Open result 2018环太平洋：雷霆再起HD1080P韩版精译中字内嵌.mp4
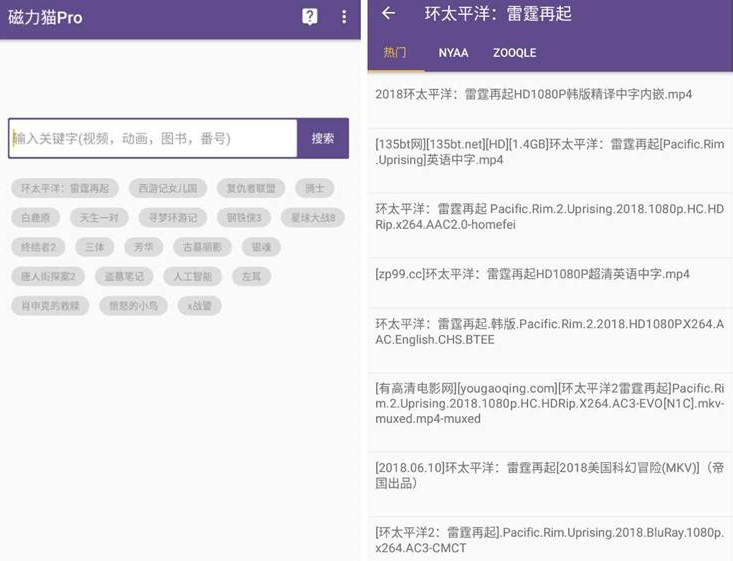 point(550,101)
